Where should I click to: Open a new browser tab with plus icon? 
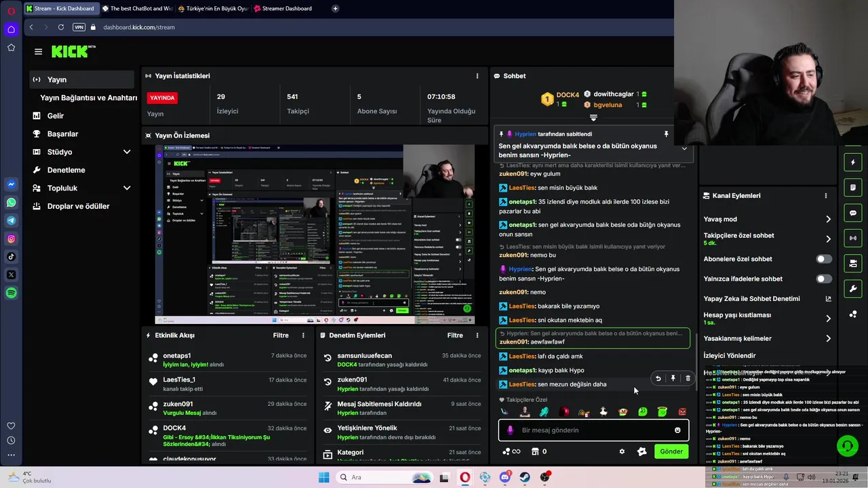(x=335, y=9)
